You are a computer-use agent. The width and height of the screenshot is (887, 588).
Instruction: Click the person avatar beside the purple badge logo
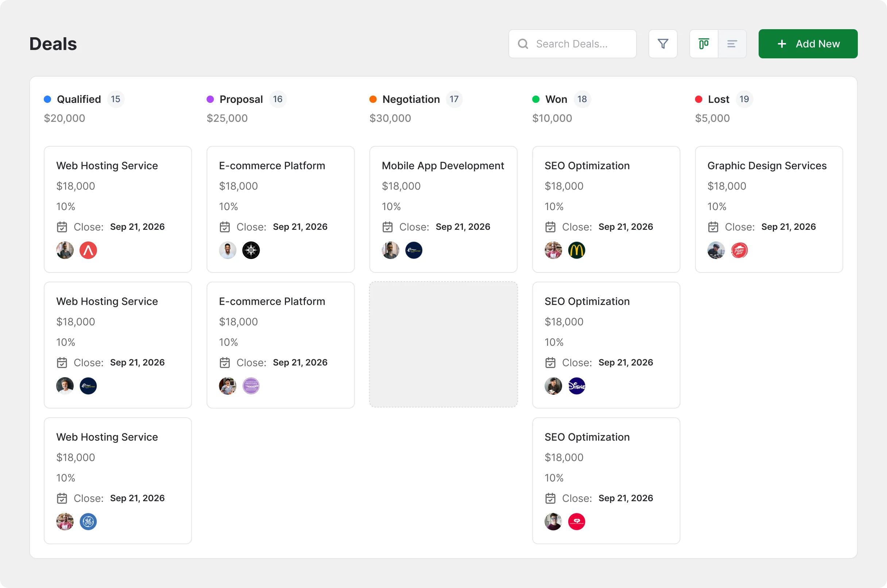[x=228, y=386]
